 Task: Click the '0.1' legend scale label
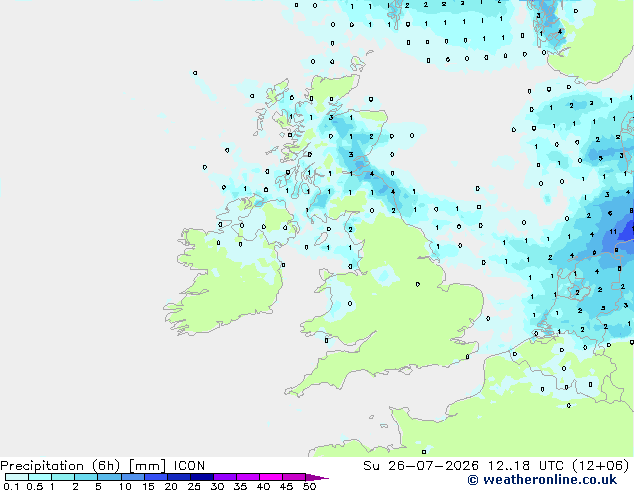(x=11, y=486)
